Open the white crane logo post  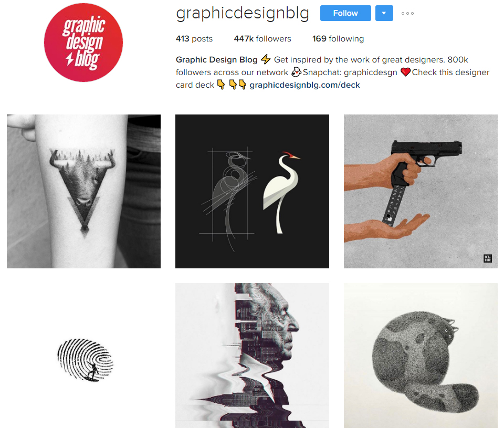(252, 191)
